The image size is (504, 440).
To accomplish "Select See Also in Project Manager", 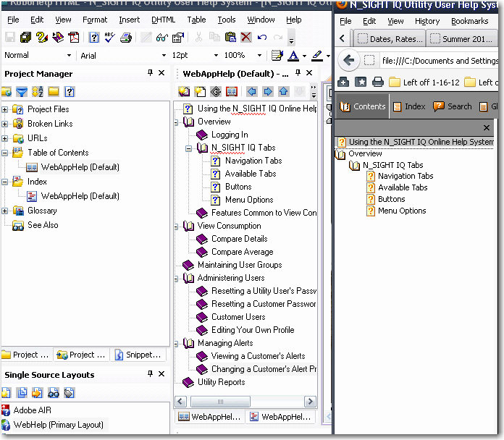I will point(43,225).
